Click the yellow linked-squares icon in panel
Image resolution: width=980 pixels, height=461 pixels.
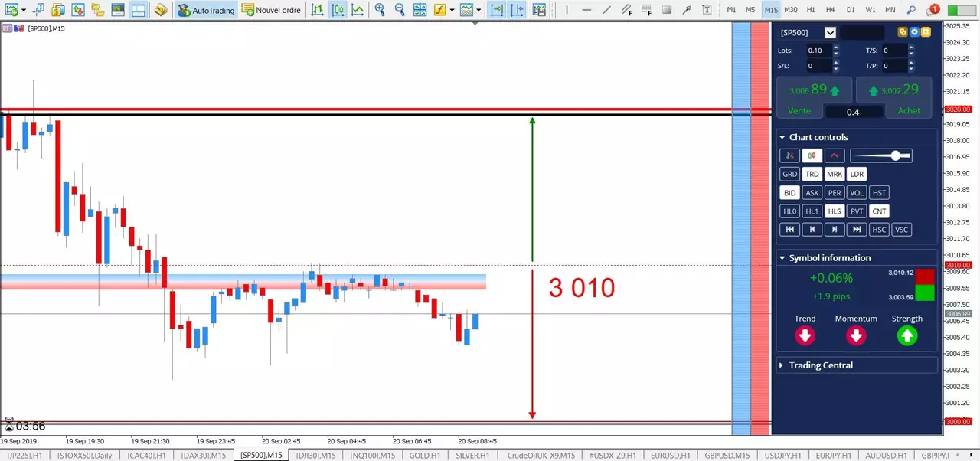point(902,32)
